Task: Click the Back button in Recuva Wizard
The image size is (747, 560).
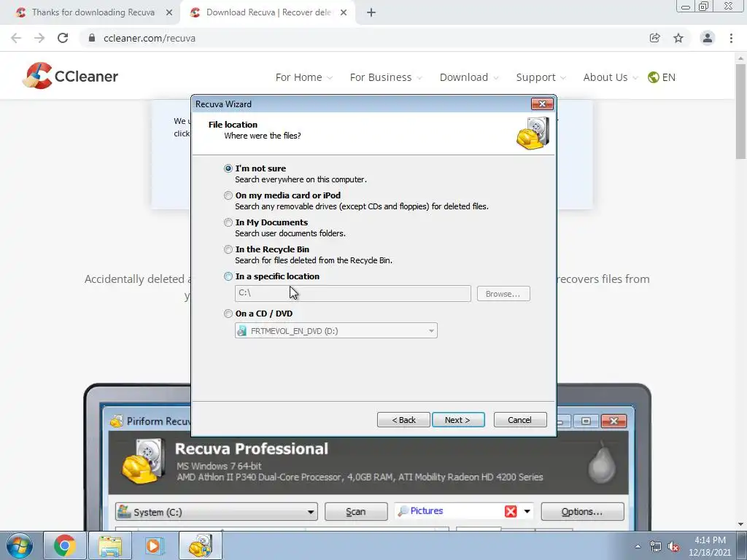Action: [403, 420]
